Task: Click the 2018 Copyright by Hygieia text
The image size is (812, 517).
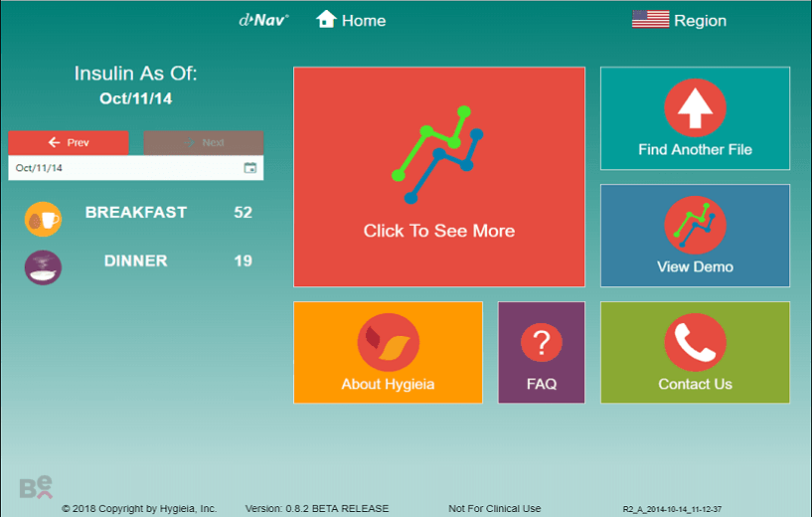Action: (x=139, y=509)
